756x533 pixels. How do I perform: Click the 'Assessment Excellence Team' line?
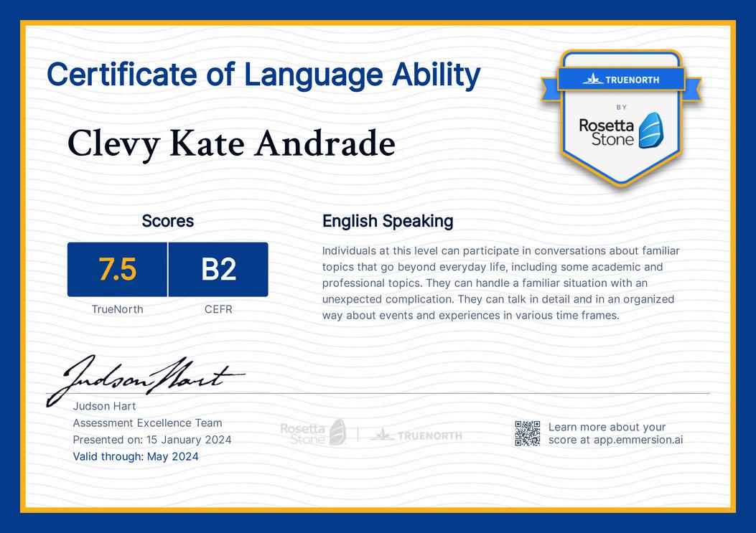point(147,423)
